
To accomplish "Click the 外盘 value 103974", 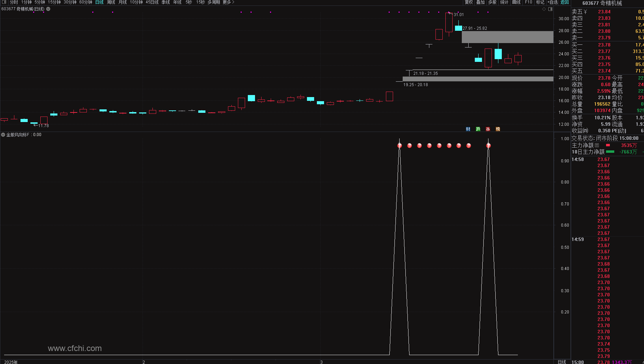I will click(x=602, y=110).
